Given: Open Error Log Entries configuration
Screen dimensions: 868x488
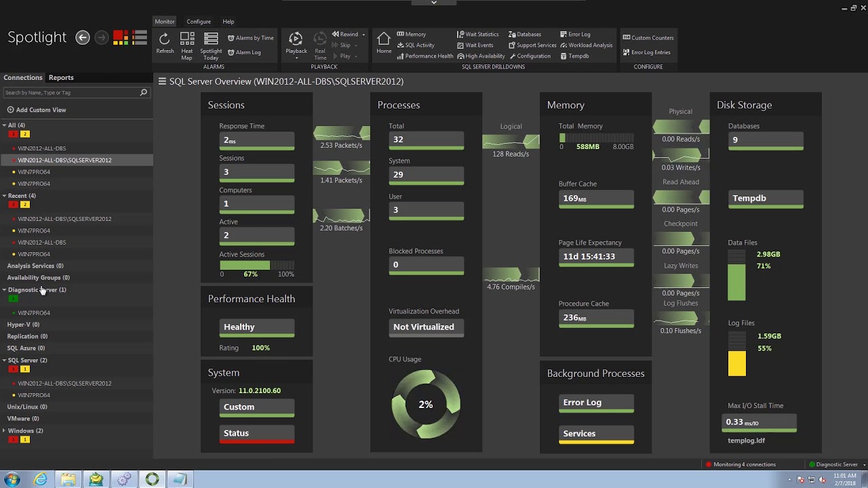Looking at the screenshot, I should click(x=646, y=52).
